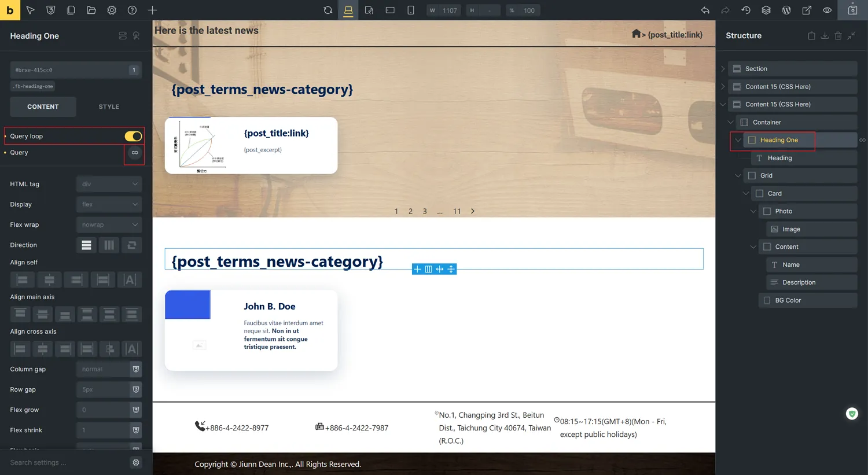Click the trash icon in Structure panel header
868x475 pixels.
pos(838,36)
